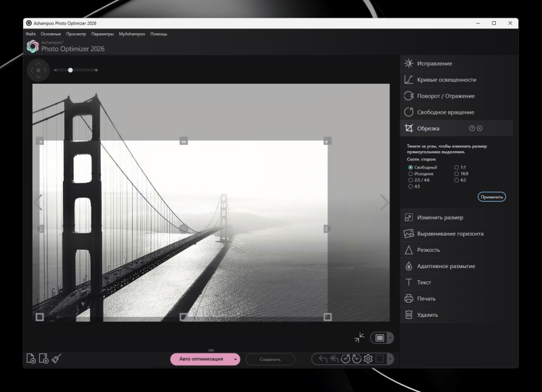Click Печать print option
The width and height of the screenshot is (542, 392).
tap(456, 299)
